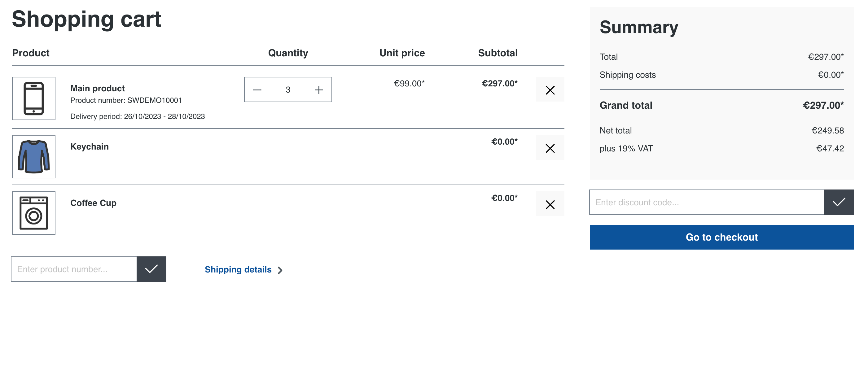The height and width of the screenshot is (392, 868).
Task: Open Main product smartphone thumbnail
Action: coord(34,98)
